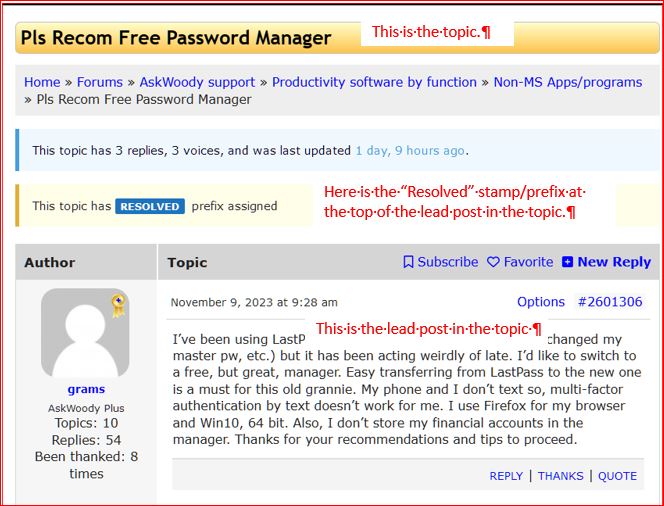Image resolution: width=664 pixels, height=506 pixels.
Task: Click the award badge on avatar
Action: click(118, 305)
